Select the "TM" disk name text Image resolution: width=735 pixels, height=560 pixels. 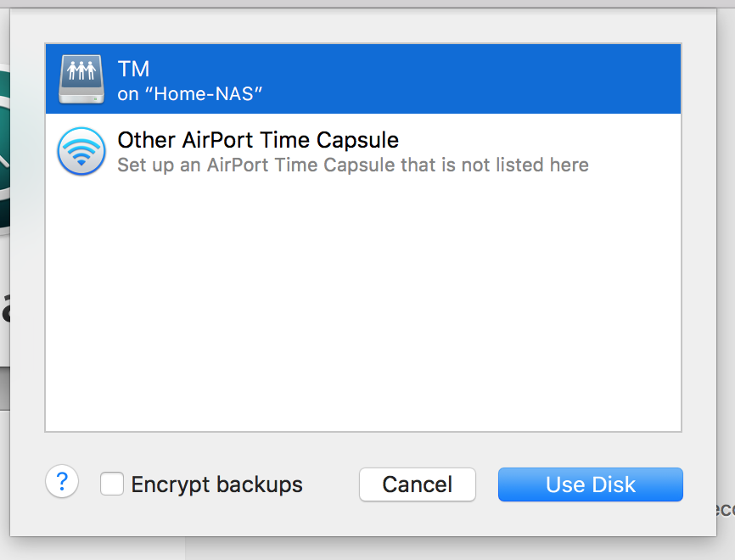(134, 69)
